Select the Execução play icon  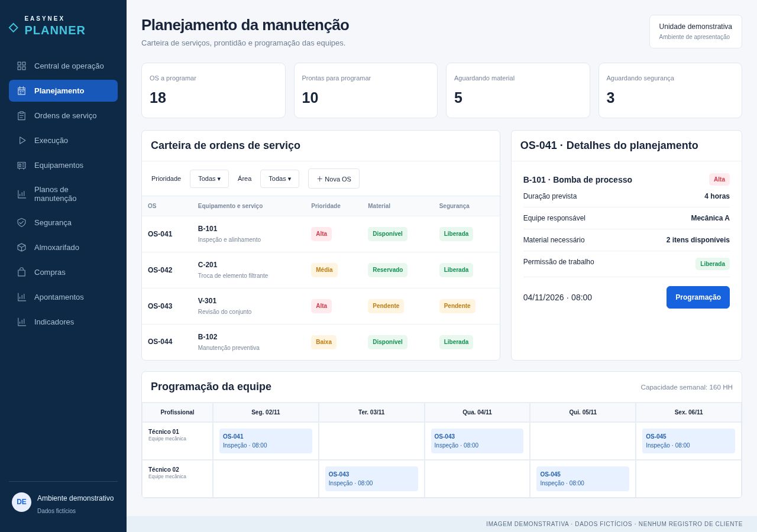click(21, 141)
